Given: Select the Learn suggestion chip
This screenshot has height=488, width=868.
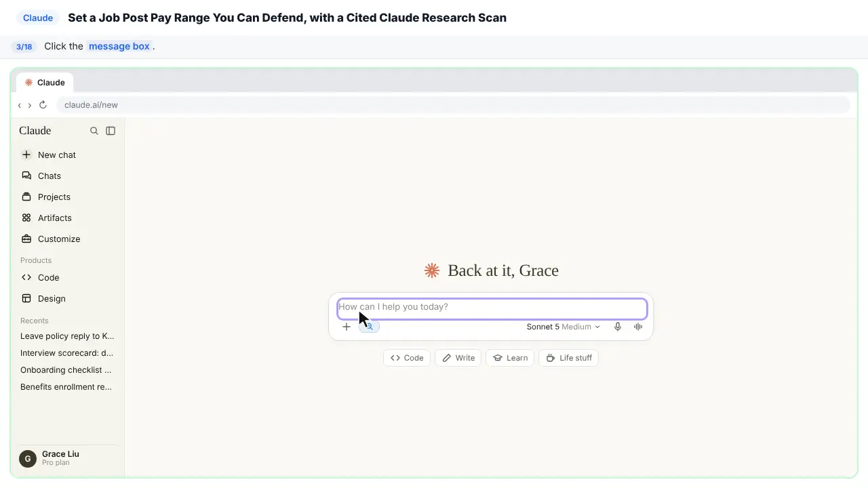Looking at the screenshot, I should 511,358.
